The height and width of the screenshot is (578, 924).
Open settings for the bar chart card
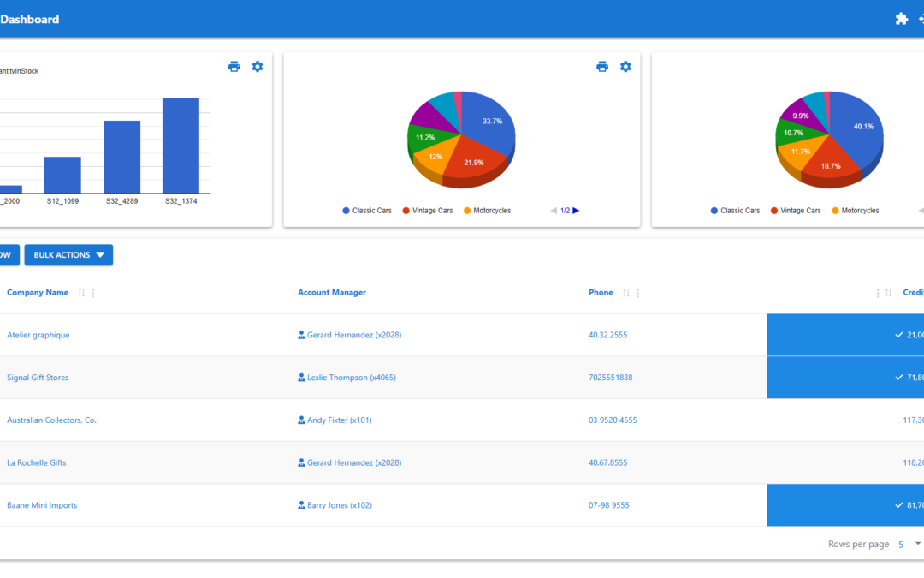pos(258,67)
